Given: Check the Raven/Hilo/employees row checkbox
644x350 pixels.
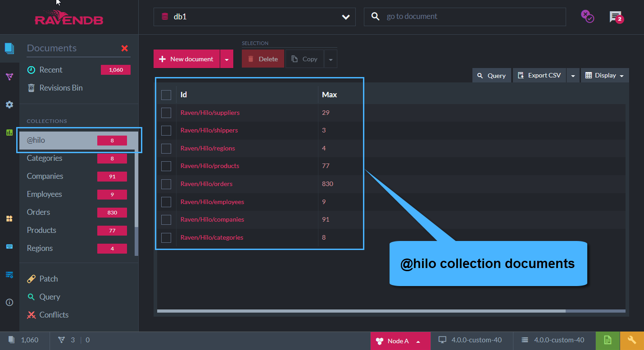Looking at the screenshot, I should [x=166, y=202].
